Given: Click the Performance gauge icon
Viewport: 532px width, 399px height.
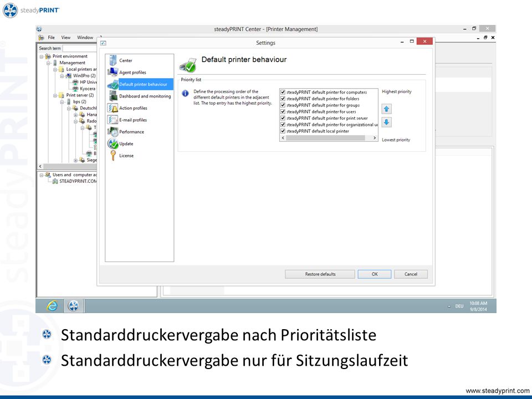Looking at the screenshot, I should pos(112,132).
